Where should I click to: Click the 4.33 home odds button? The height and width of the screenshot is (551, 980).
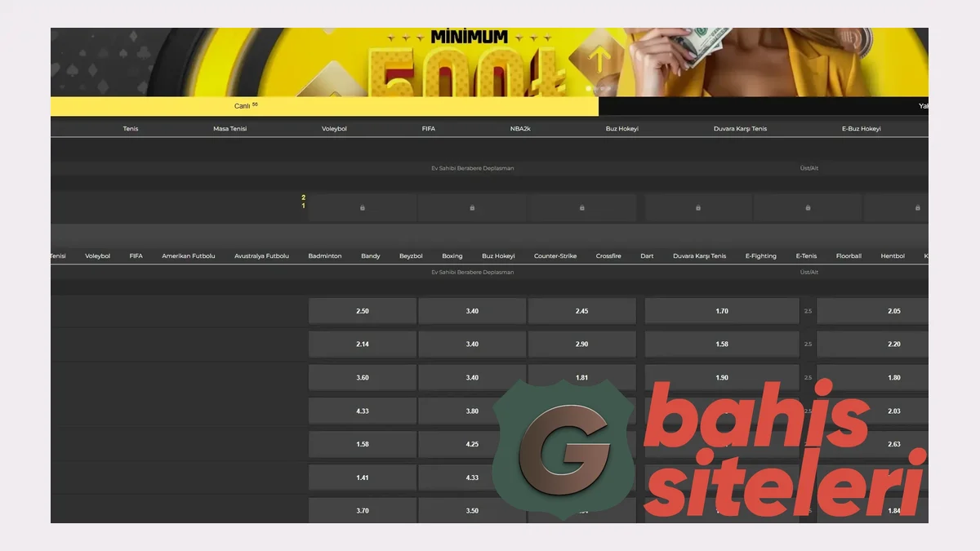[x=363, y=411]
